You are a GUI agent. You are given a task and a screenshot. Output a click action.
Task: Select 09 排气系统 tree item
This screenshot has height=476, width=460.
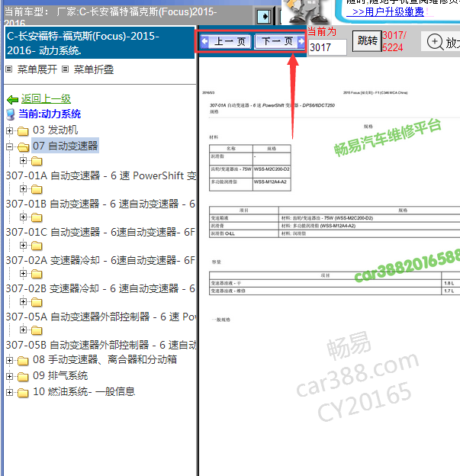(60, 376)
